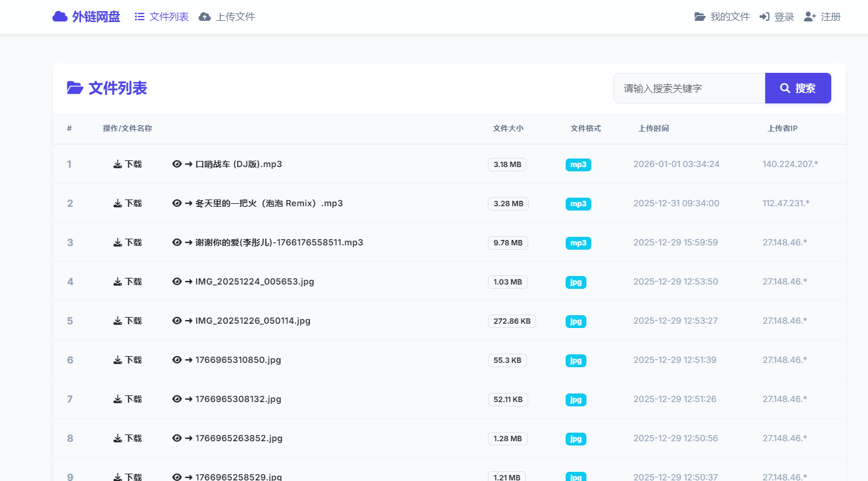Open the 谢谢你的爱(李彤儿) mp3 file link
Viewport: 868px width, 481px height.
(279, 242)
